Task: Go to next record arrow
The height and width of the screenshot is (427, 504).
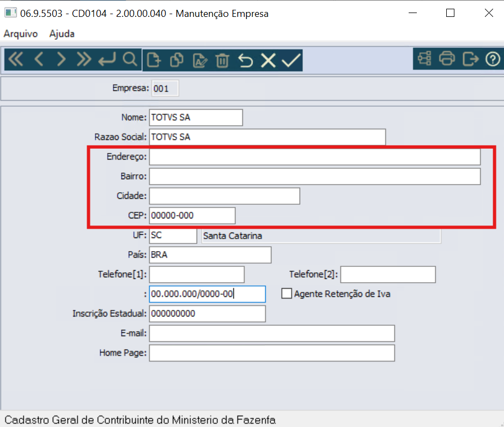Action: pos(61,60)
